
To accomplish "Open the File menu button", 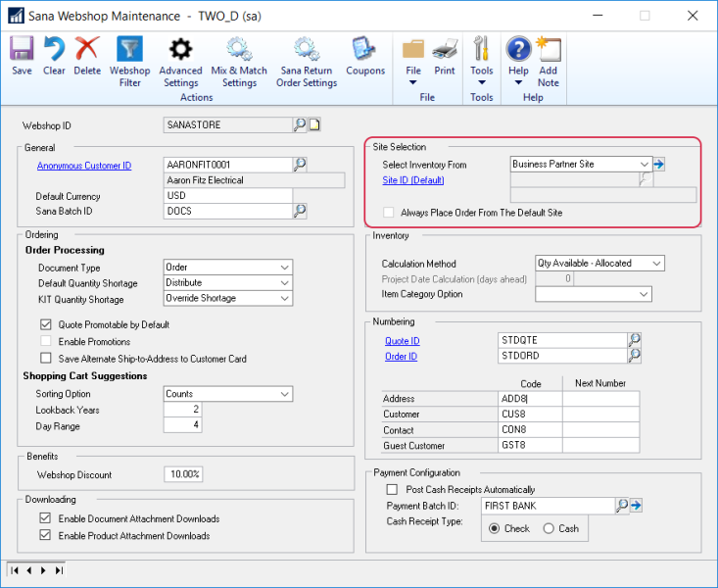I will (x=413, y=61).
